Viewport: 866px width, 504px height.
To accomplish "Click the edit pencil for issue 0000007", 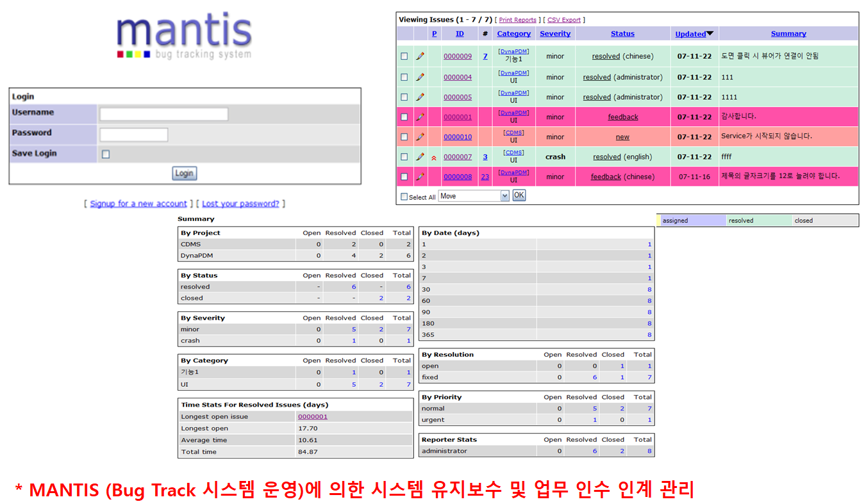I will click(420, 156).
